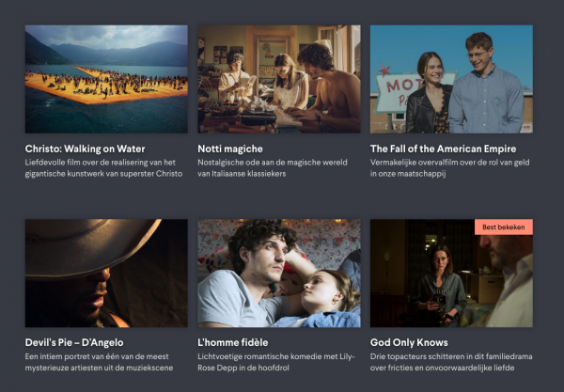The height and width of the screenshot is (392, 564).
Task: Select the description starting 'Nostalgische ode aan'
Action: 273,168
